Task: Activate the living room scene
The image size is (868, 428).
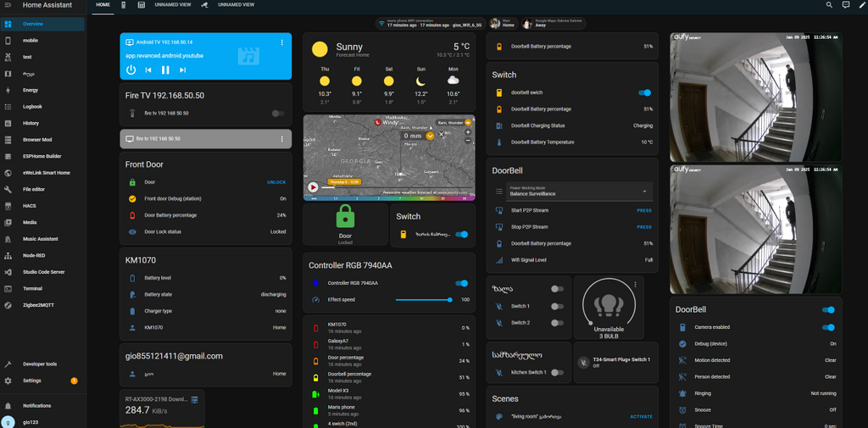Action: coord(641,416)
